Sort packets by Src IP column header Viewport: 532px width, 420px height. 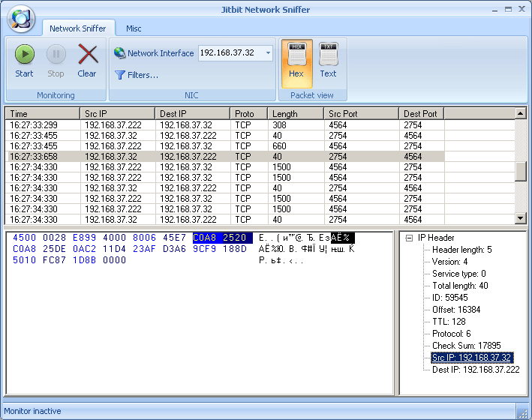click(x=118, y=114)
